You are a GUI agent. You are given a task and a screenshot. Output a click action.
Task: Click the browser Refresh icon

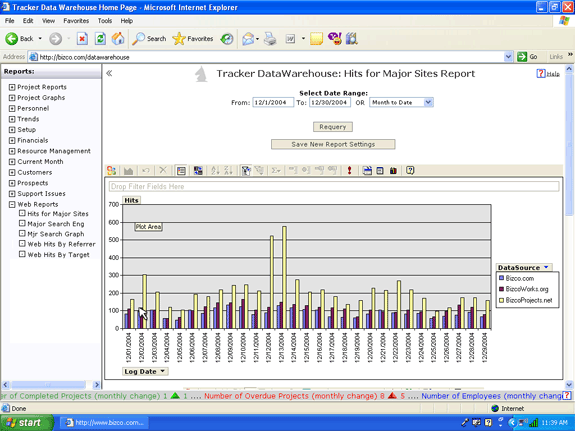coord(100,39)
